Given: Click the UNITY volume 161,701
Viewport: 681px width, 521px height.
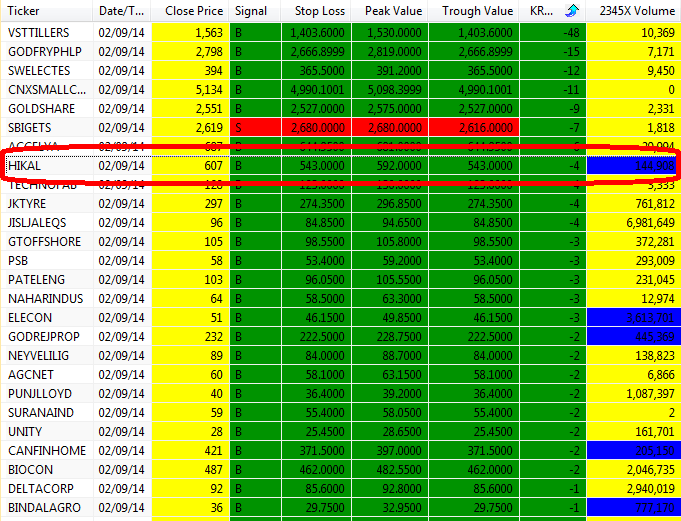Looking at the screenshot, I should click(x=655, y=432).
